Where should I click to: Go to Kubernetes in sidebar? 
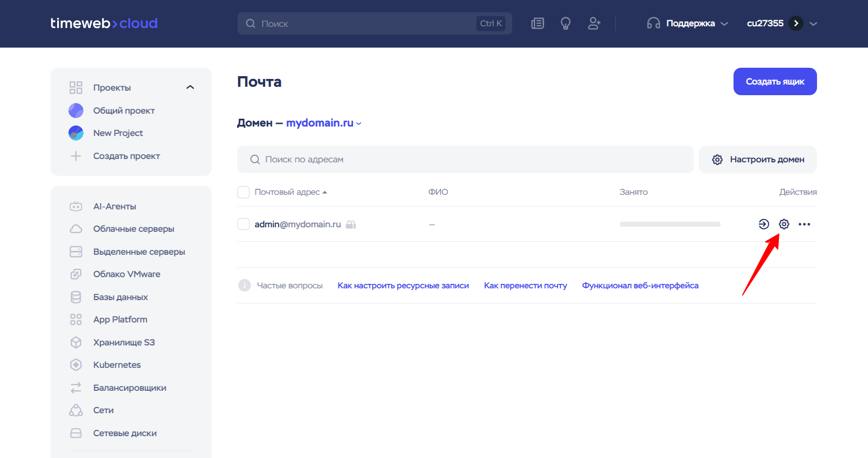(117, 365)
